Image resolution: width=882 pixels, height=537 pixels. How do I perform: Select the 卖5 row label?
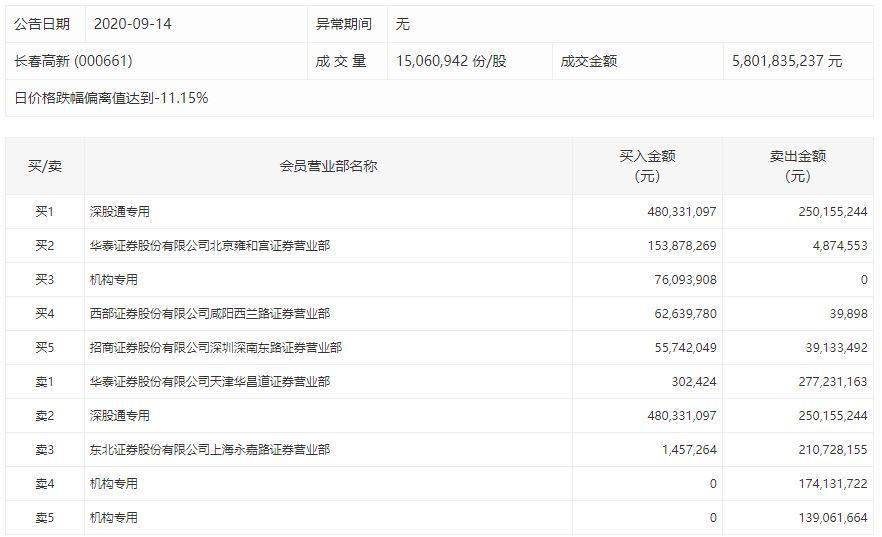coord(45,517)
